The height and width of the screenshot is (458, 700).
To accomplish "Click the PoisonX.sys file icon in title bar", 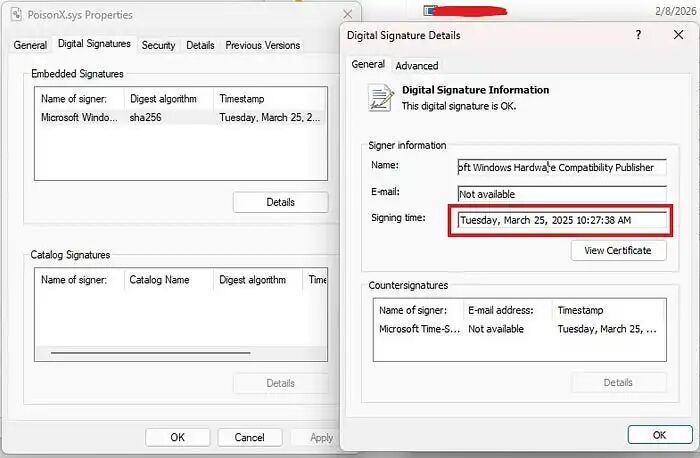I will pyautogui.click(x=17, y=15).
